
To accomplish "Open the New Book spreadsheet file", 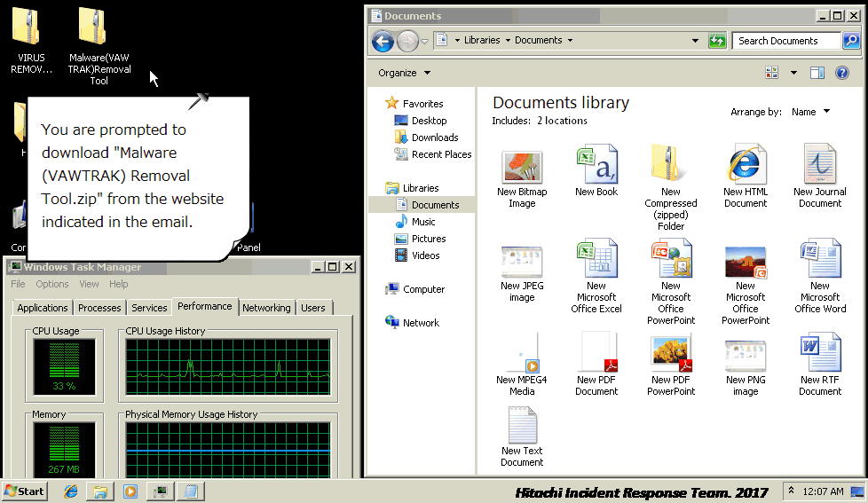I will point(596,171).
